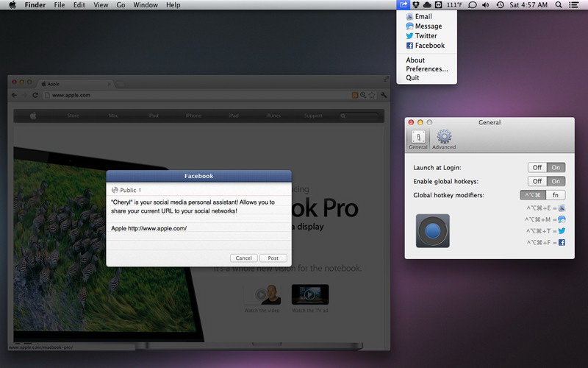Open the Advanced gear preferences tab
588x368 pixels.
[444, 139]
